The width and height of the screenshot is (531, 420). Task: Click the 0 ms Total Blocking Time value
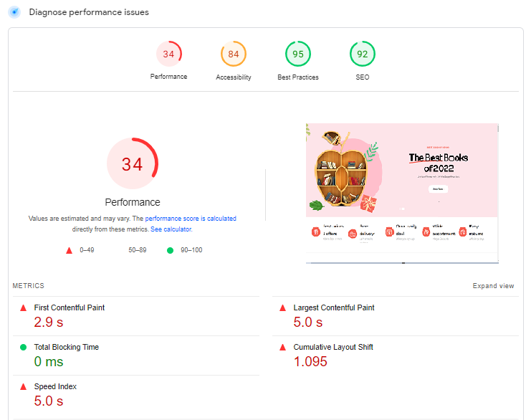pyautogui.click(x=49, y=361)
